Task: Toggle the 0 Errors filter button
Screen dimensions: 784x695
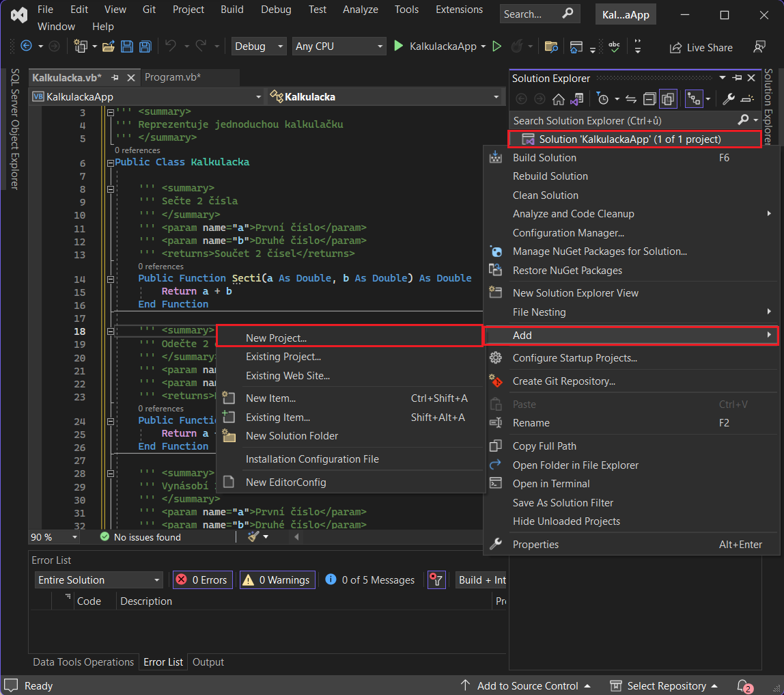Action: pyautogui.click(x=202, y=580)
